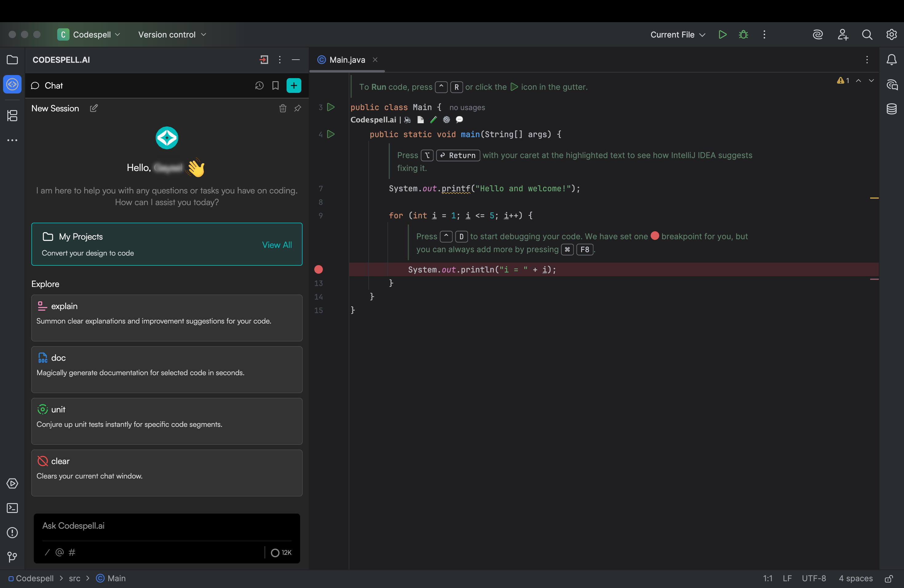This screenshot has height=588, width=904.
Task: Toggle the breakpoint on the println line
Action: (x=318, y=269)
